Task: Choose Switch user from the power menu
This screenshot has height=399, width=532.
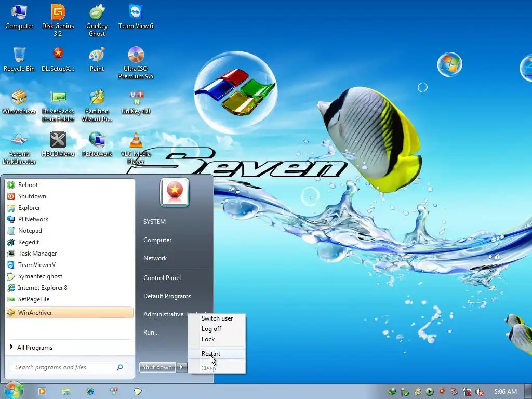Action: tap(217, 318)
